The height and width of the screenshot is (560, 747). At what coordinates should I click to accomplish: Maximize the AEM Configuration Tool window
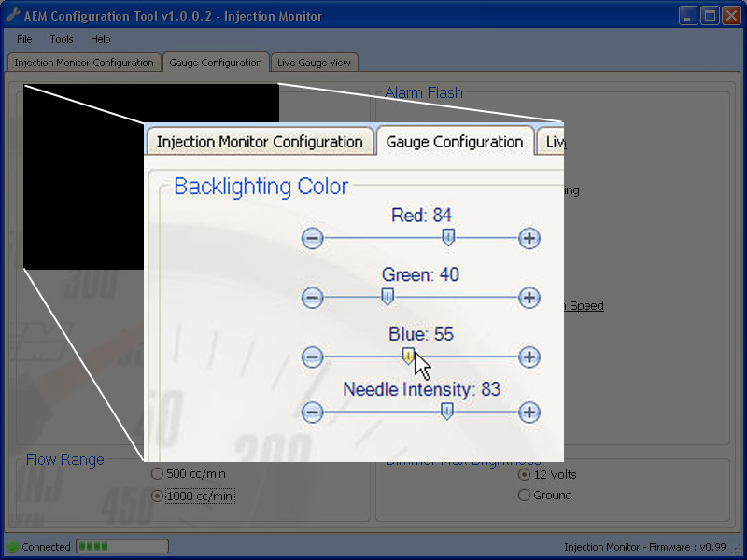pyautogui.click(x=710, y=16)
